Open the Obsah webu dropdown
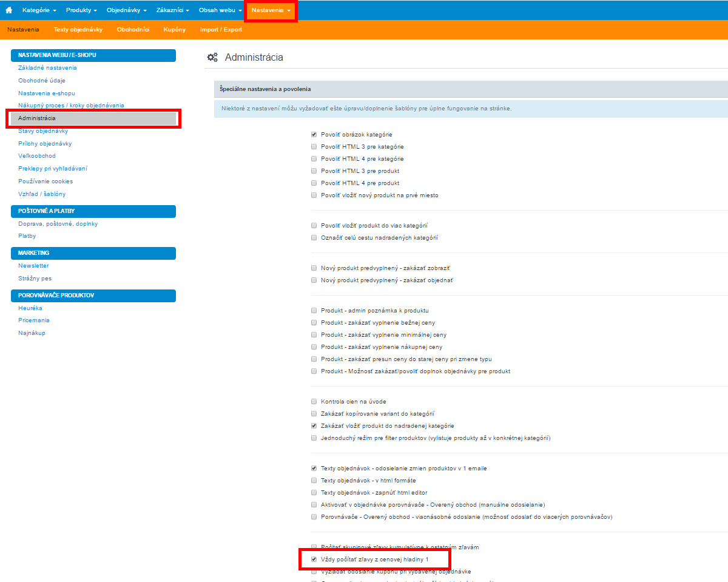Screen dimensions: 728x582 (220, 10)
